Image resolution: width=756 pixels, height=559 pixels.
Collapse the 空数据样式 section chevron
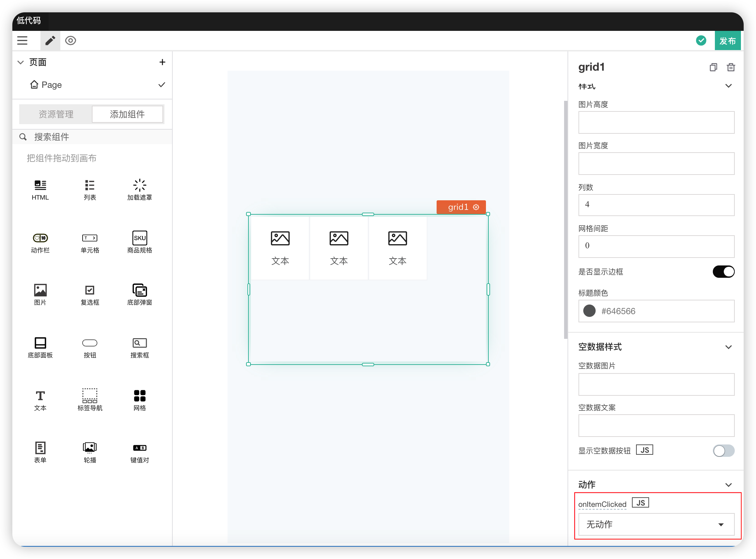click(728, 347)
